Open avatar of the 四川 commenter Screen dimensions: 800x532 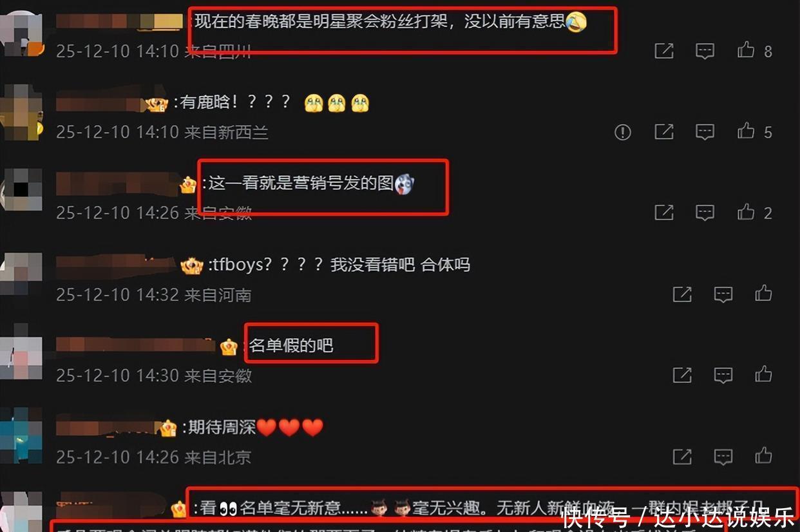click(x=21, y=33)
